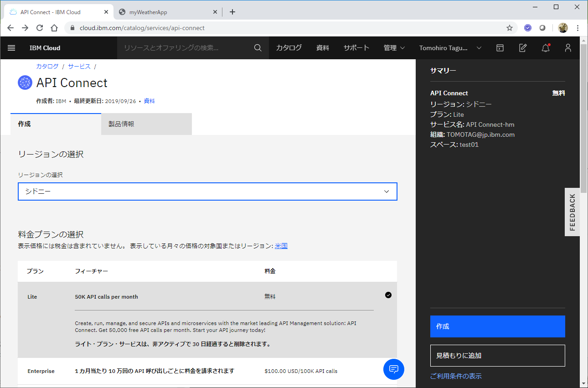Click the カタログ breadcrumb link

coord(47,66)
